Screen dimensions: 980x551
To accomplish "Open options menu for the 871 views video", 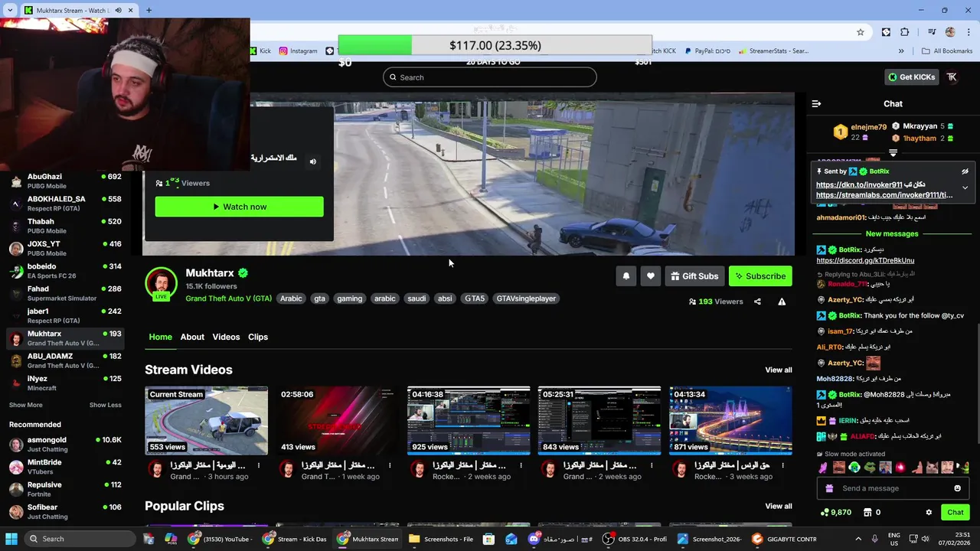I will [x=782, y=465].
